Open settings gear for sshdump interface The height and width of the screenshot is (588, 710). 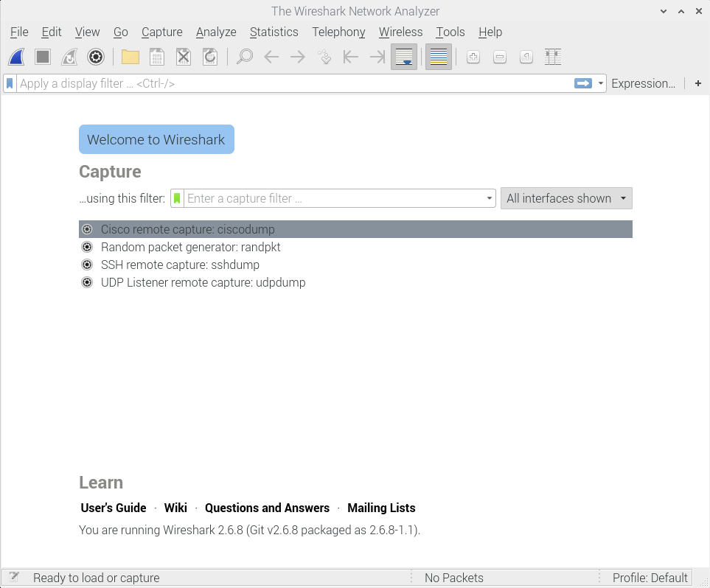(x=87, y=265)
